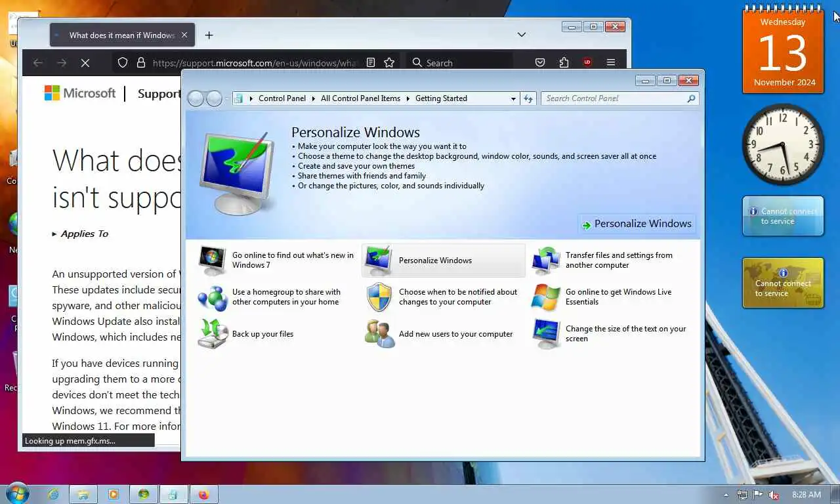Open 'Choose when to be notified' text
Screen dimensions: 840x504
tap(458, 297)
